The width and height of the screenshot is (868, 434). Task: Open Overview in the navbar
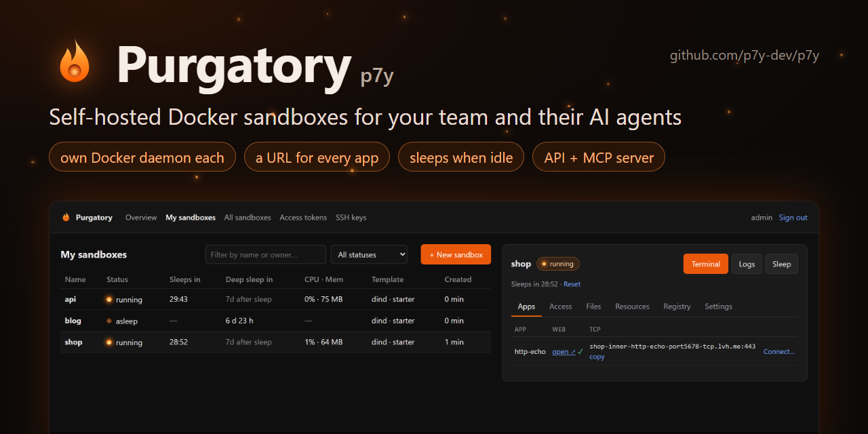[141, 218]
